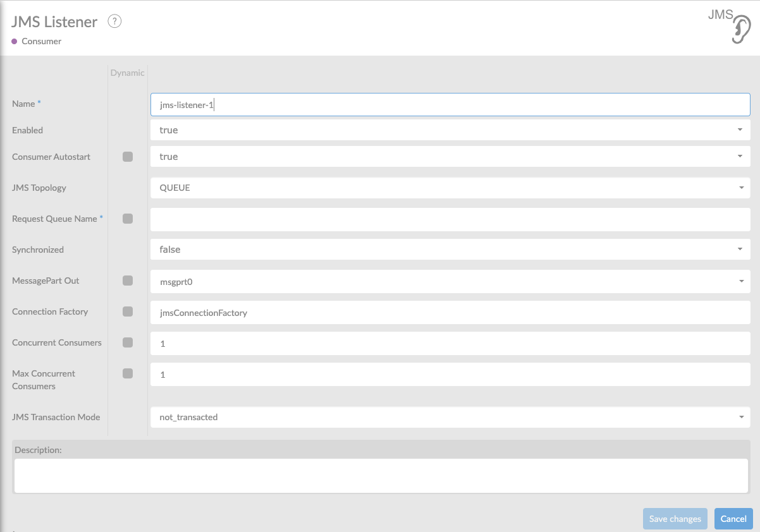
Task: Click the Connection Factory input field
Action: click(450, 313)
